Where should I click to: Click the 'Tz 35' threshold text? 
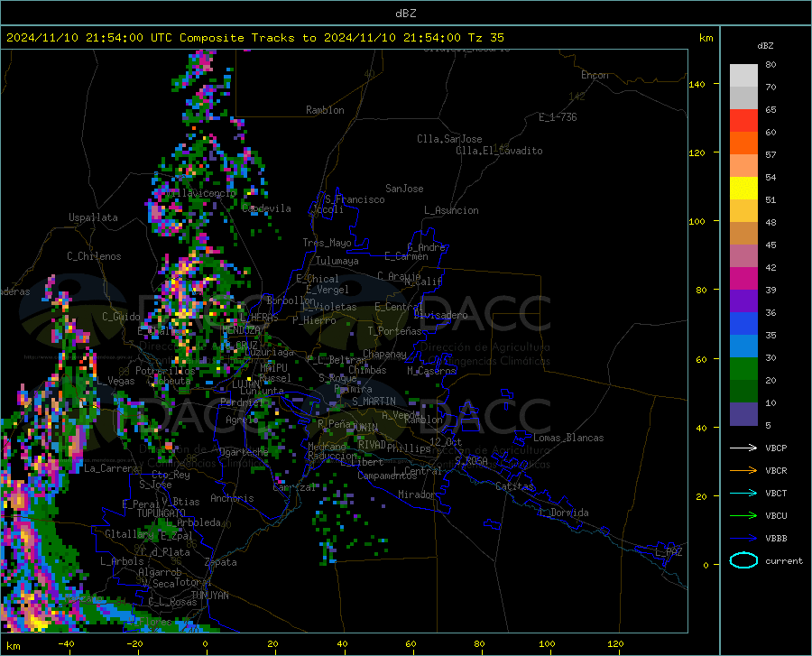click(485, 38)
